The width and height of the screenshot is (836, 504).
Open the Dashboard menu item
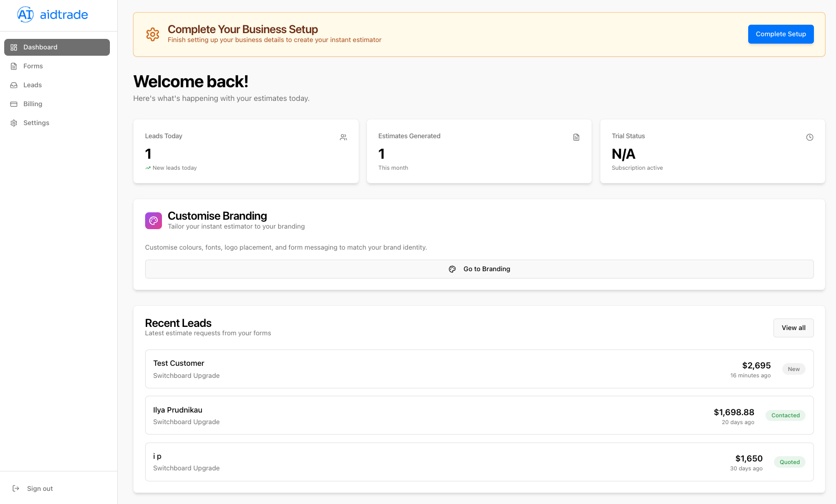point(57,47)
